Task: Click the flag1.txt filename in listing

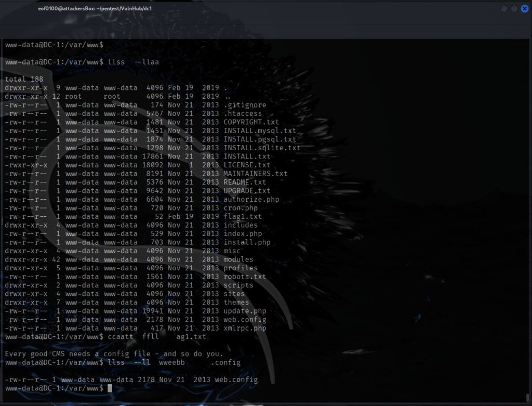Action: click(x=243, y=216)
